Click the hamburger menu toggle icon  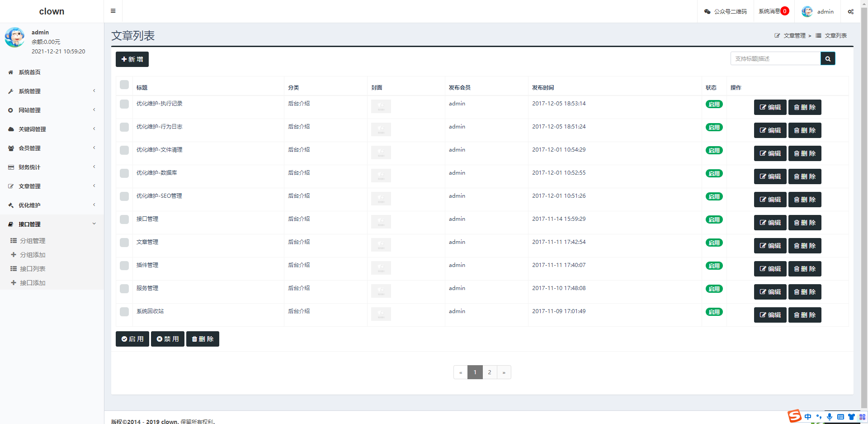point(113,11)
